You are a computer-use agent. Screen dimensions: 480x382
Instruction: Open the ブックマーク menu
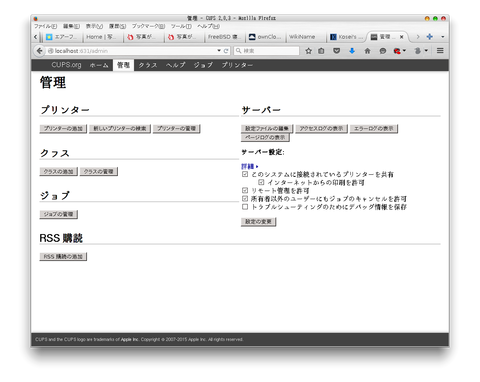(x=148, y=26)
